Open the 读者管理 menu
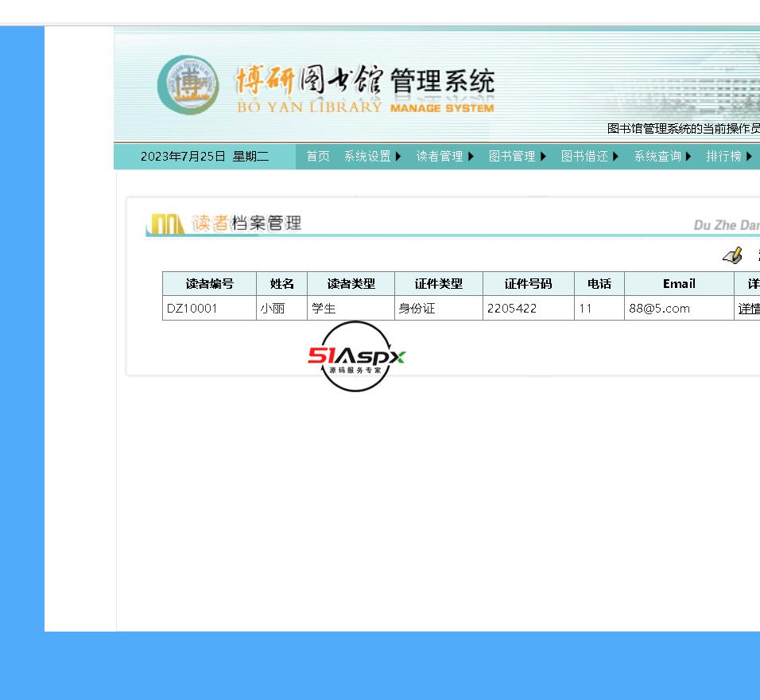Image resolution: width=760 pixels, height=700 pixels. pyautogui.click(x=440, y=156)
